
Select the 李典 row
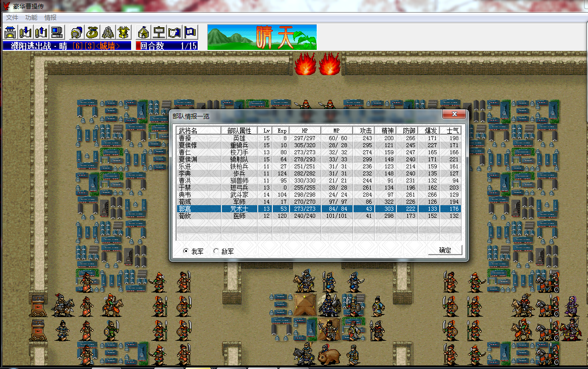point(319,173)
